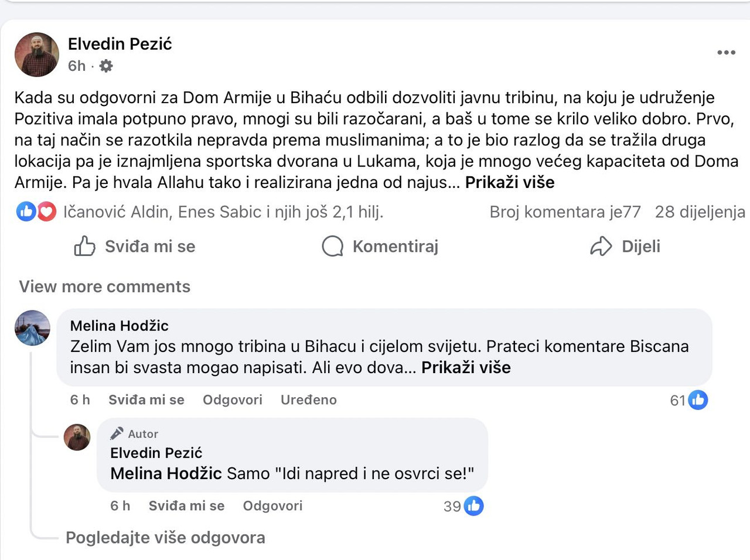Open Elvedin Pezić's post profile picture
Viewport: 750px width, 560px height.
[x=37, y=54]
